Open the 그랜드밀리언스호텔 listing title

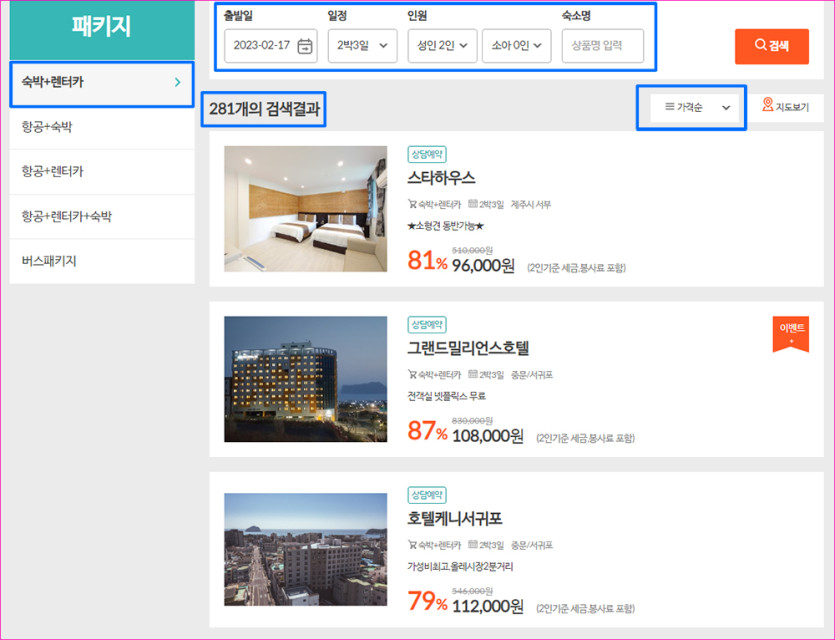[x=468, y=348]
